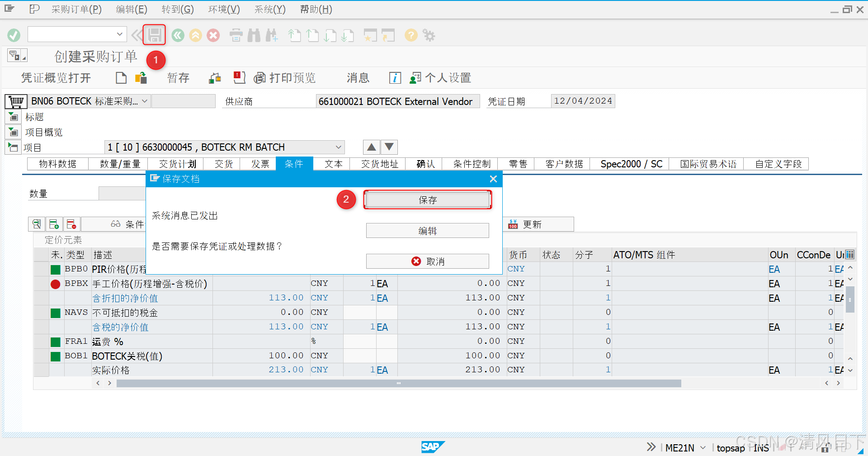The height and width of the screenshot is (456, 868).
Task: Click the Create new document page icon
Action: (121, 78)
